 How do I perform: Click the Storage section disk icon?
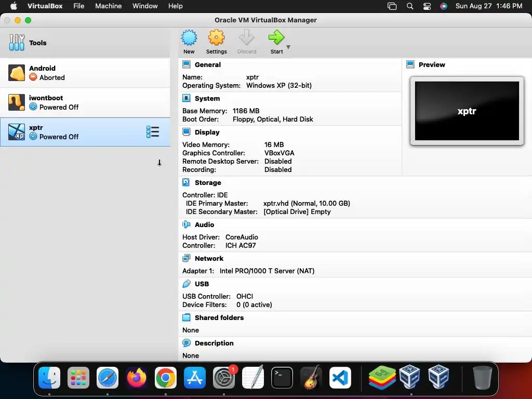[187, 182]
